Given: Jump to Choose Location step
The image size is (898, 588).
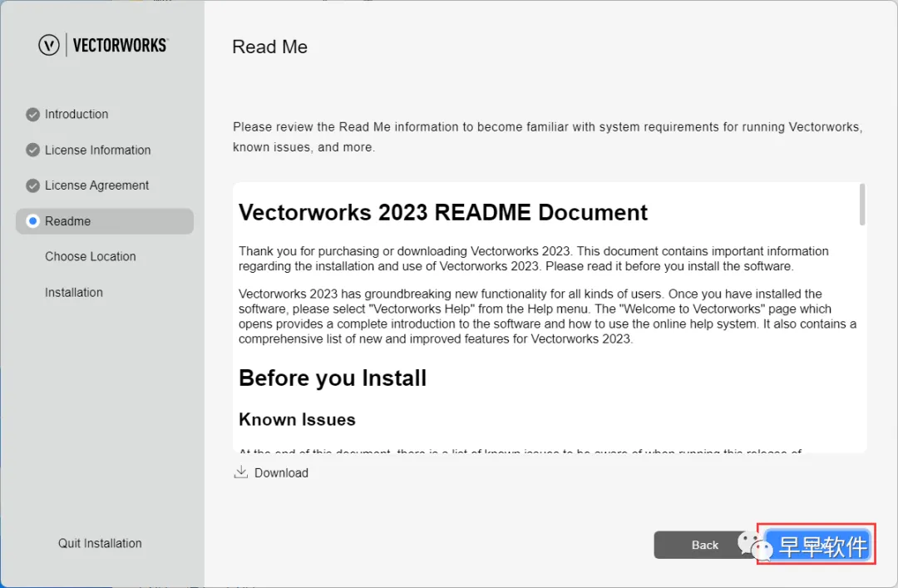Looking at the screenshot, I should coord(91,257).
